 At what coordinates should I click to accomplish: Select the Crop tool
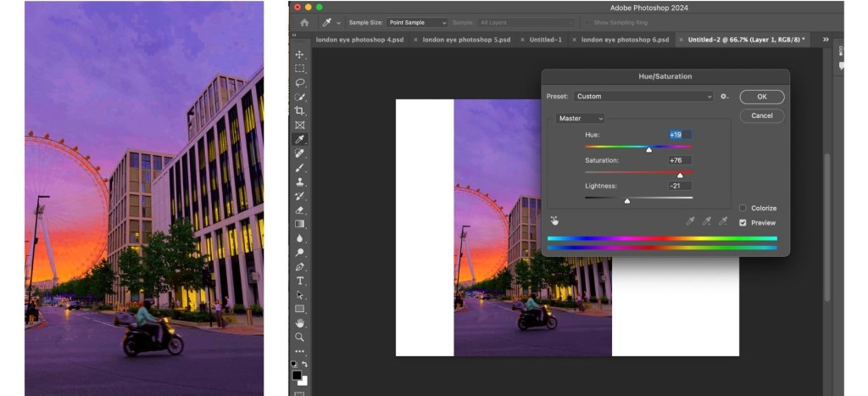pos(299,111)
